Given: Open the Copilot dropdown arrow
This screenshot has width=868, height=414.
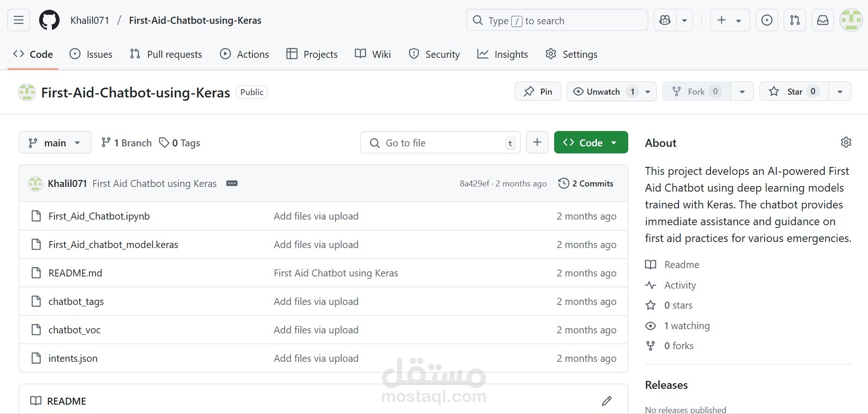Looking at the screenshot, I should coord(685,20).
